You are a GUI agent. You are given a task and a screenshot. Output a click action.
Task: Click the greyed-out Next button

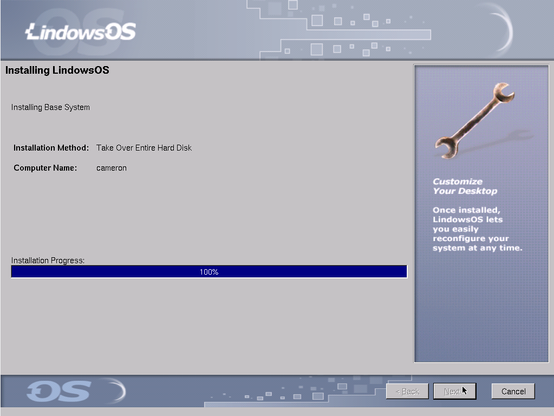pyautogui.click(x=455, y=391)
